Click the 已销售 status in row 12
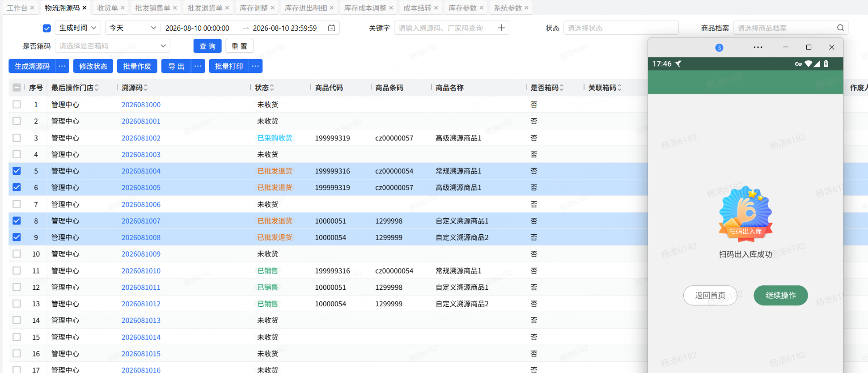The width and height of the screenshot is (868, 373). click(x=267, y=287)
